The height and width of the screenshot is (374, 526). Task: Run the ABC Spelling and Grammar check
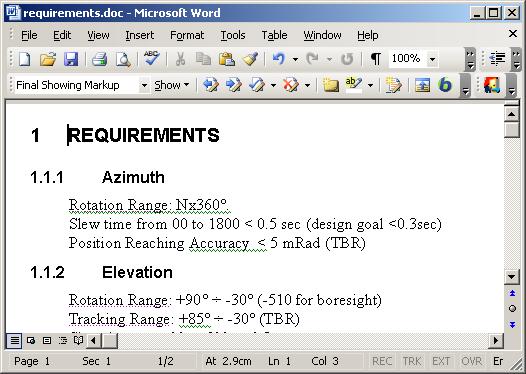151,58
